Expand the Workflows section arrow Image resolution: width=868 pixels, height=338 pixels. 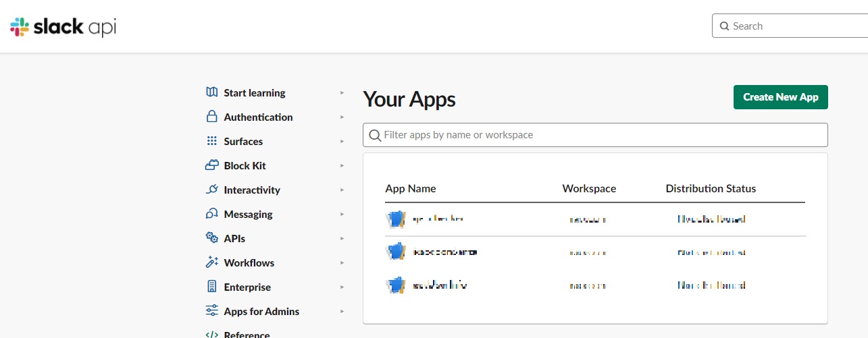(342, 262)
